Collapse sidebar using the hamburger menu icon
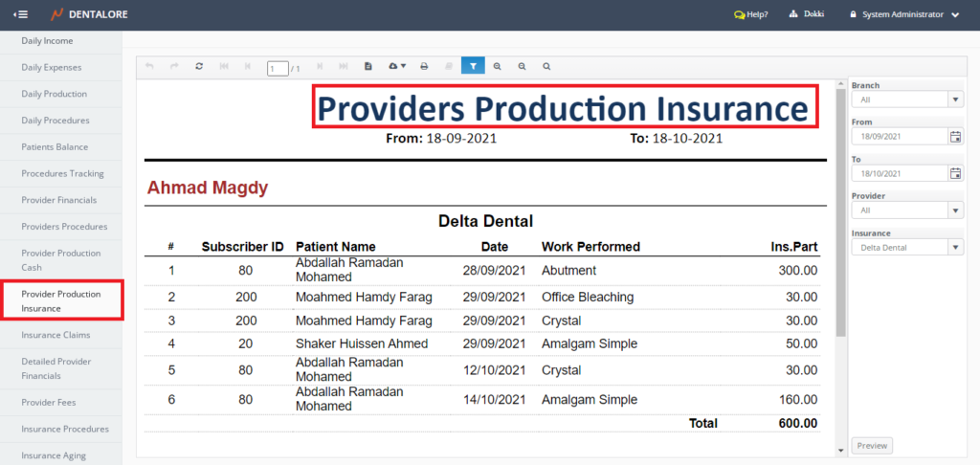 tap(20, 14)
